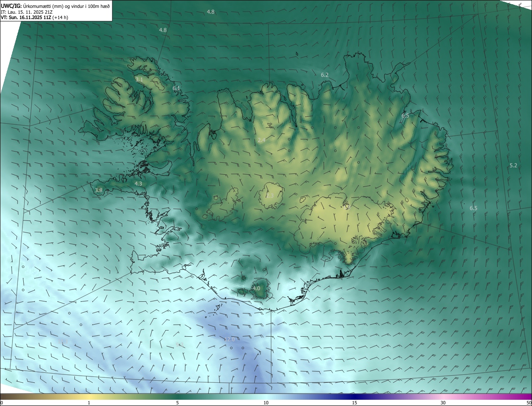Pick the yellow color at scale value 1
This screenshot has width=532, height=406.
[89, 396]
